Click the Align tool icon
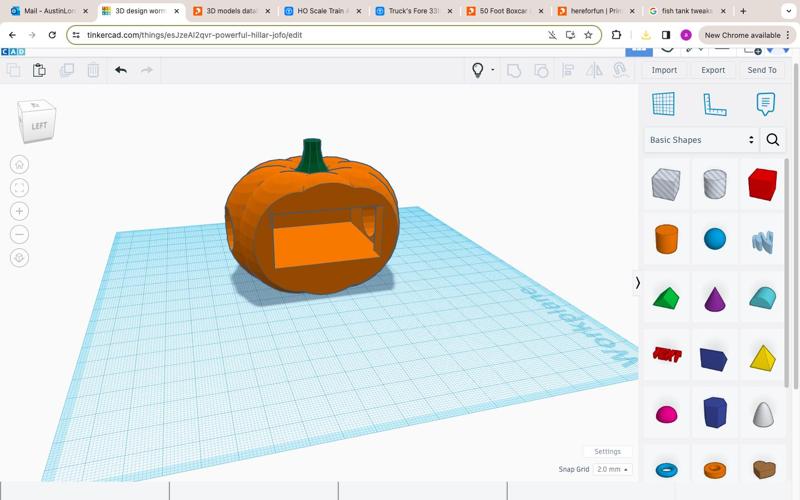 pos(567,70)
